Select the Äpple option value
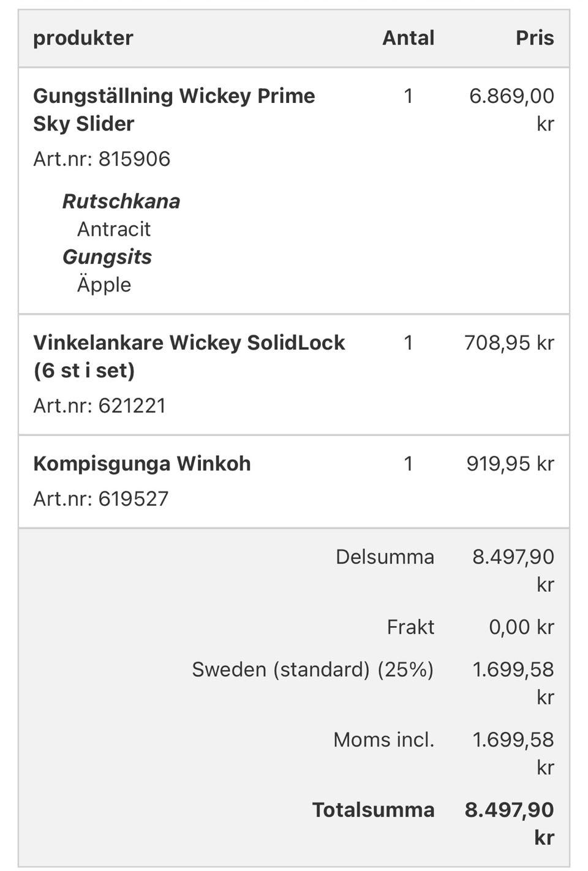588x871 pixels. pyautogui.click(x=104, y=285)
